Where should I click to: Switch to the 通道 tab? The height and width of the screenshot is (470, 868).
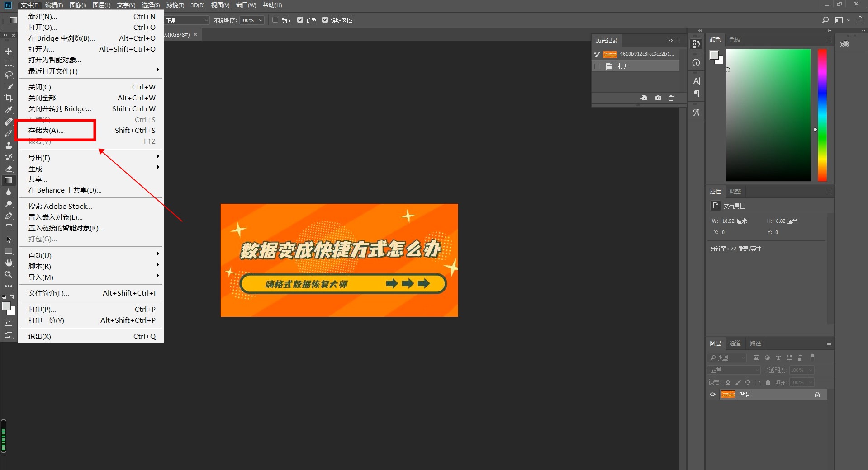click(735, 343)
